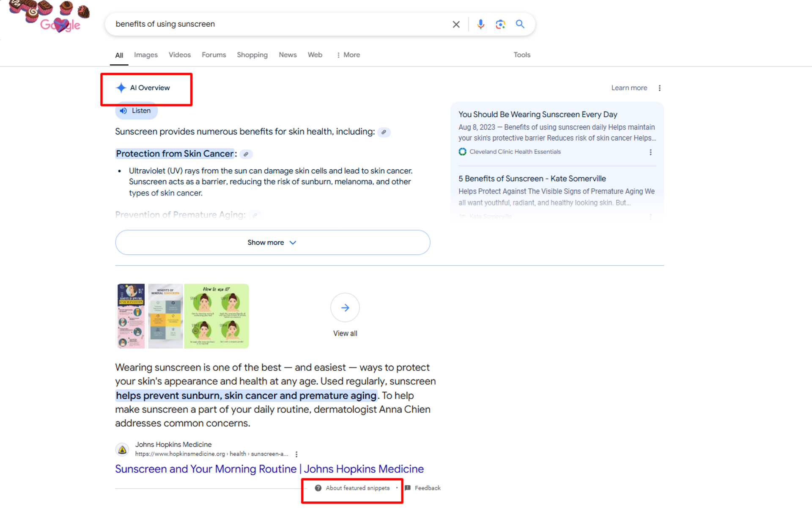Click the 'AI Overview' label text

click(150, 88)
